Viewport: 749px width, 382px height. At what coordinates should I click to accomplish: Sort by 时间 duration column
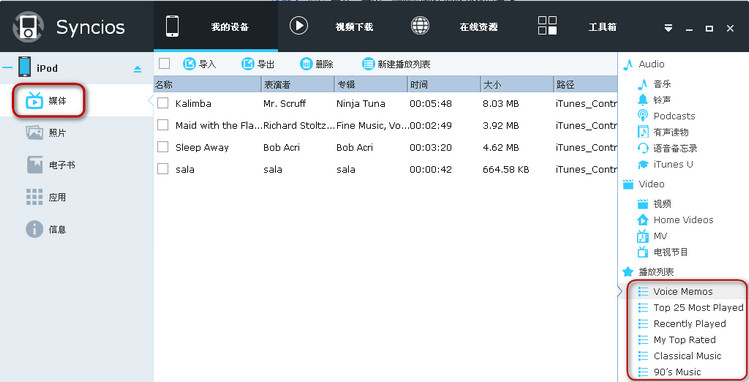click(x=444, y=85)
